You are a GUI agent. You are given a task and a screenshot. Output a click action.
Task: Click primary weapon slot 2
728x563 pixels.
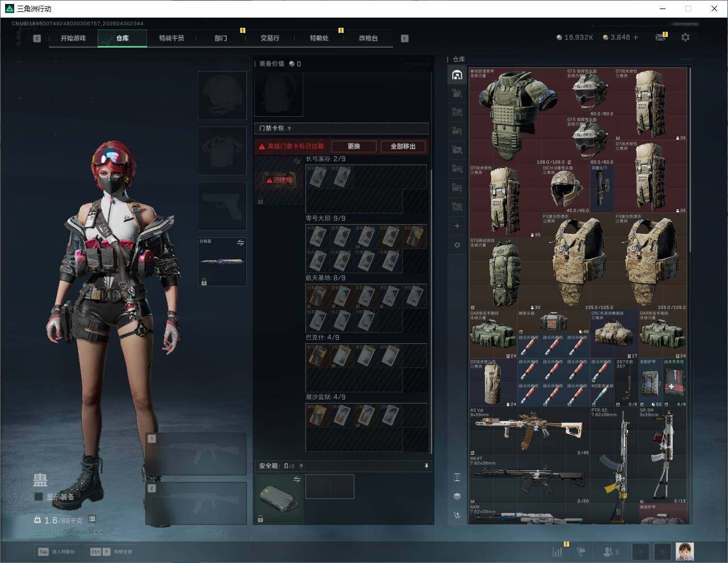(x=196, y=503)
